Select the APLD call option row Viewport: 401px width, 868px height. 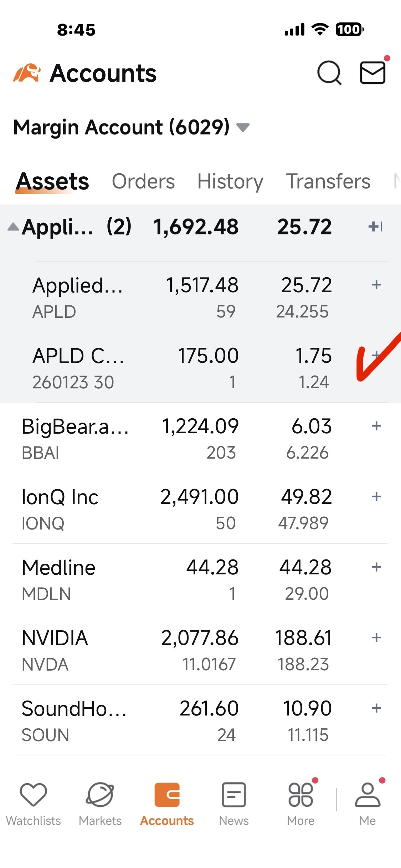point(200,367)
